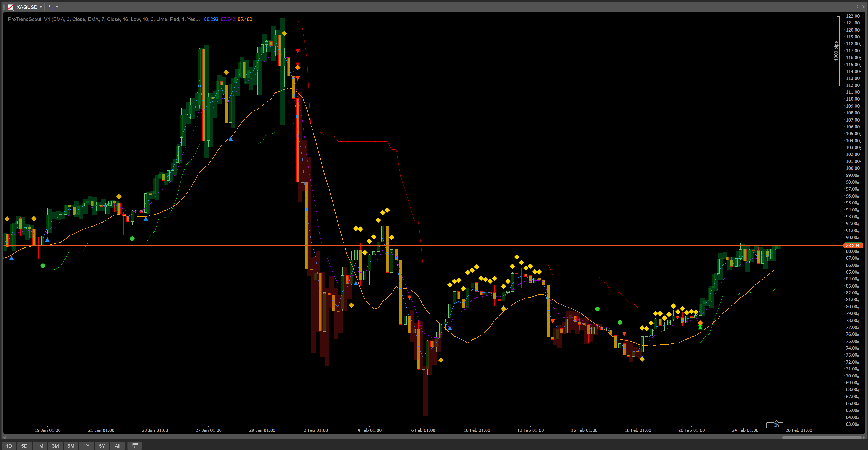
Task: Click the 3h countdown marker on the time axis
Action: (776, 425)
